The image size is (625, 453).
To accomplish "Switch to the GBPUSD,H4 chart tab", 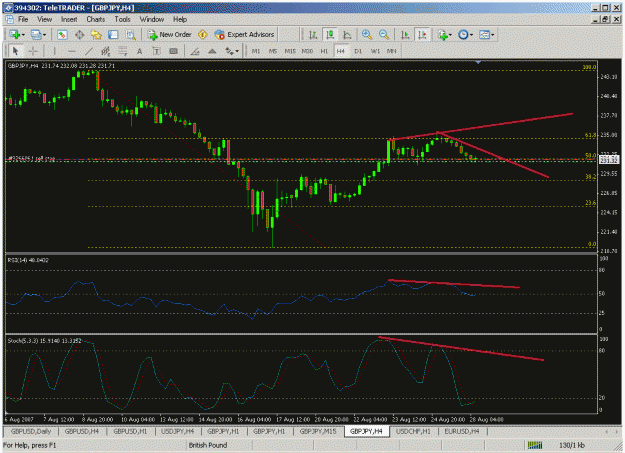I will [82, 431].
